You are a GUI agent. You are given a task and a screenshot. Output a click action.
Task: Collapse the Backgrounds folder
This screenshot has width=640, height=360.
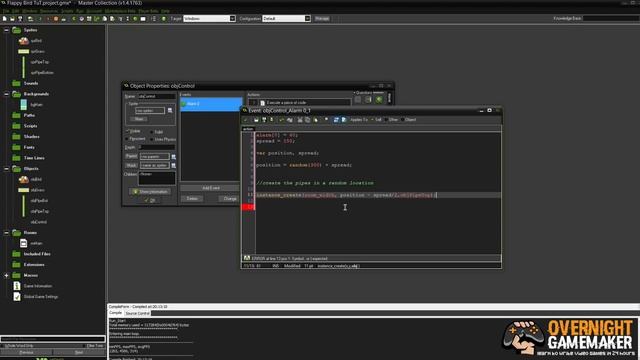6,94
